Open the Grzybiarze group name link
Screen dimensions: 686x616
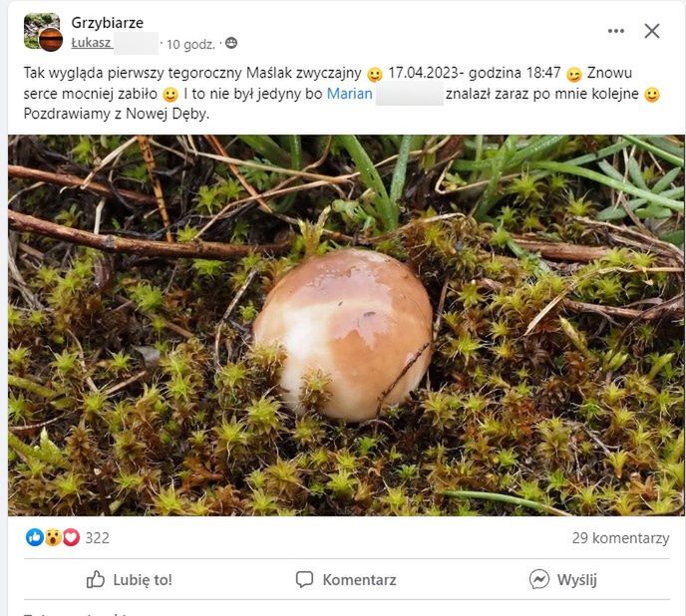(107, 22)
